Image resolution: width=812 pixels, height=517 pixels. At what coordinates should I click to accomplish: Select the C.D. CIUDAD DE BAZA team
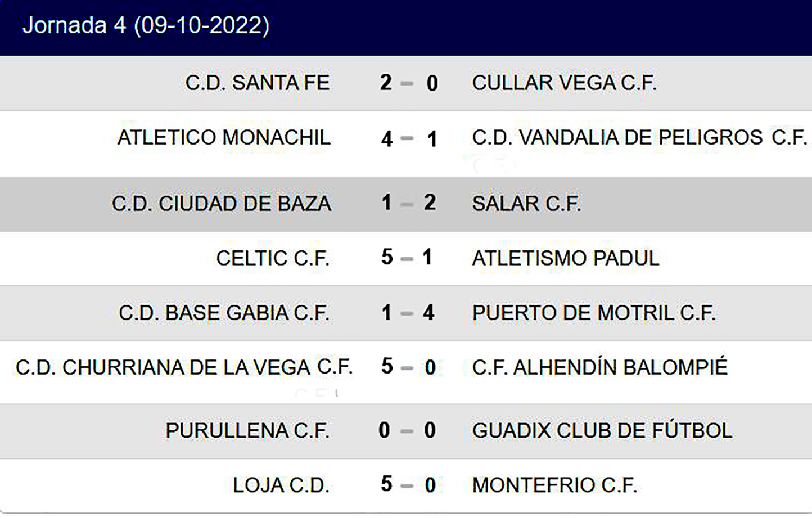(222, 204)
